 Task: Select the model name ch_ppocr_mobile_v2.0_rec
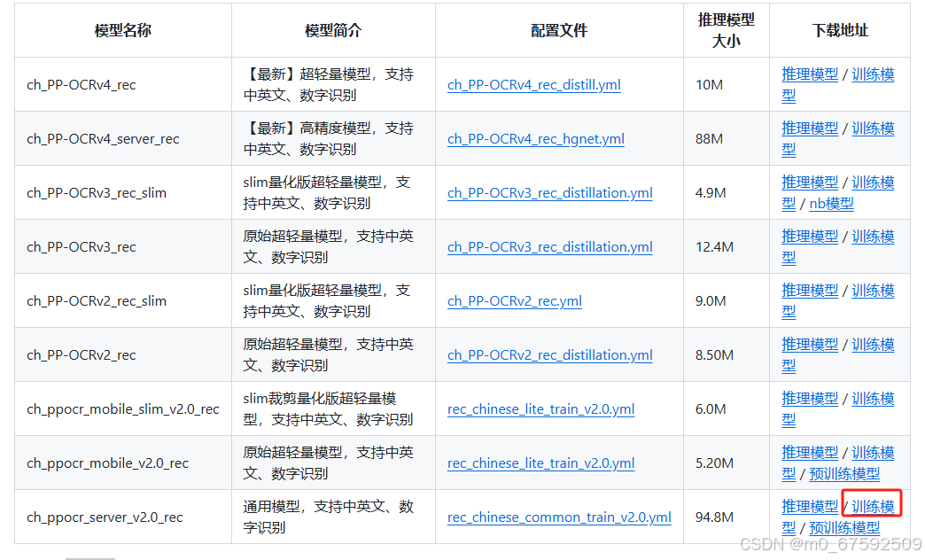(x=107, y=463)
